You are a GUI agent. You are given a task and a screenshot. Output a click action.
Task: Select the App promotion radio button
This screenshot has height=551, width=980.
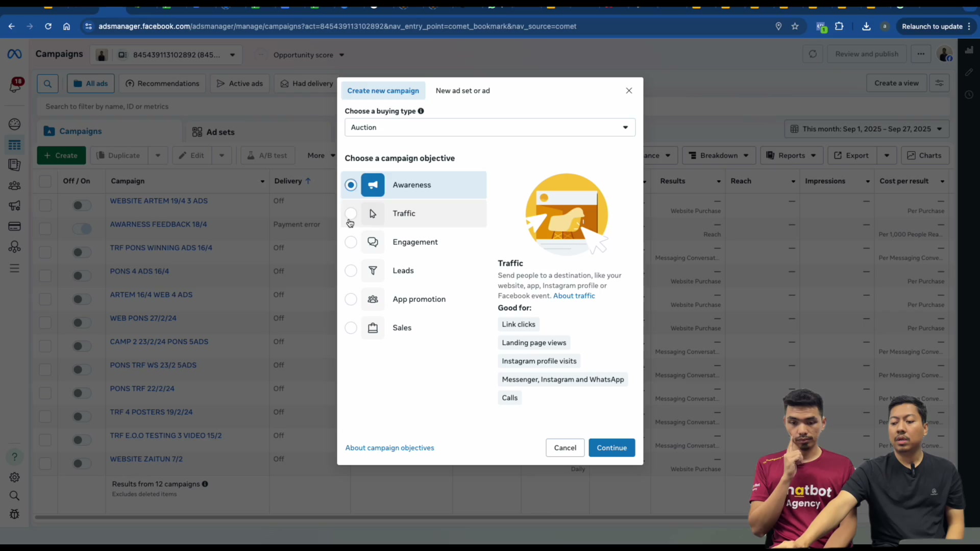point(351,299)
